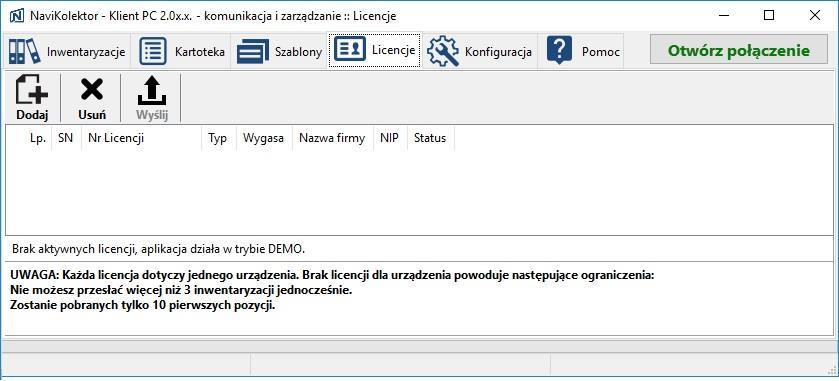Sort by the Lp. column header

click(38, 138)
